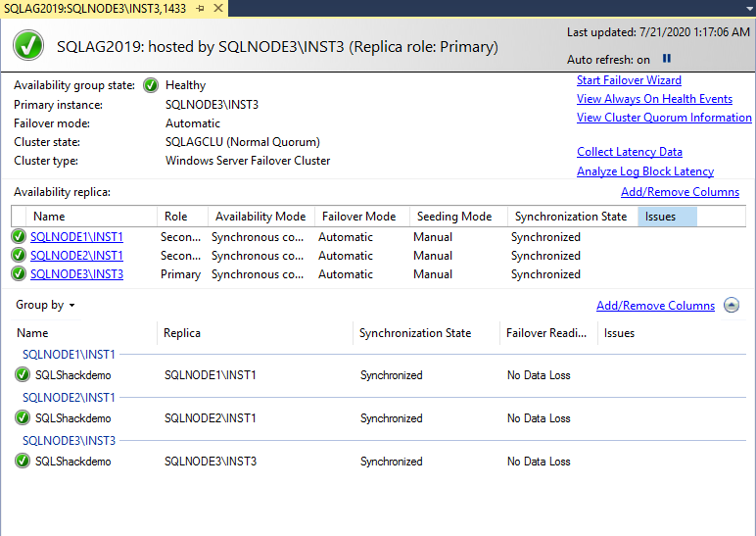
Task: Pin the SQLAG2019 dashboard tab
Action: (200, 8)
